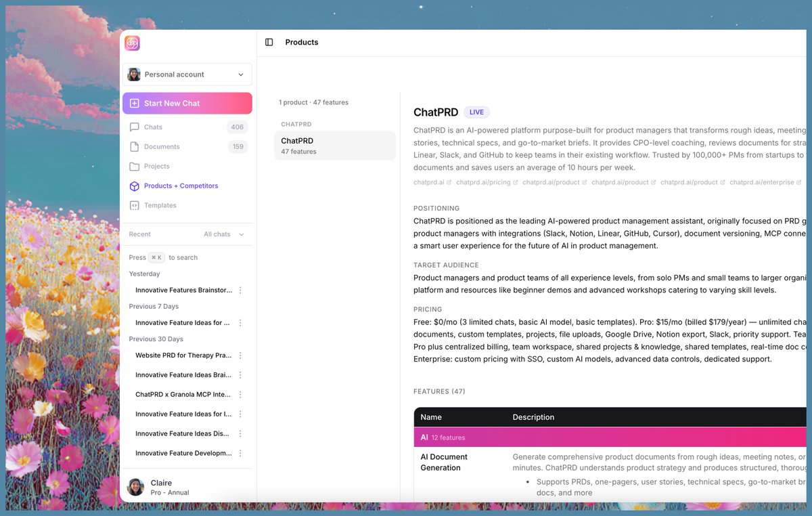
Task: Click external-link icon after chatprd.ai/enterprise
Action: tap(799, 183)
